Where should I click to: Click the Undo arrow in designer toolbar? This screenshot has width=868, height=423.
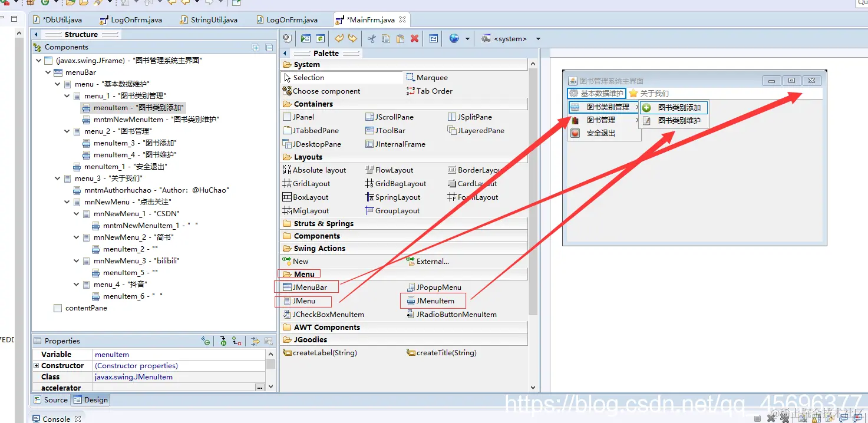[x=339, y=39]
